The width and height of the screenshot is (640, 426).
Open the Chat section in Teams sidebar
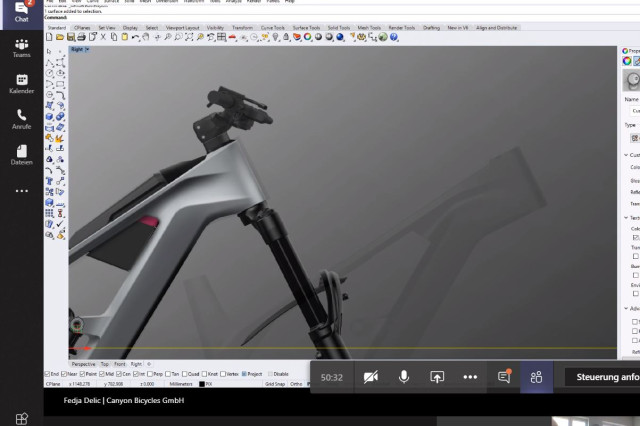coord(21,12)
